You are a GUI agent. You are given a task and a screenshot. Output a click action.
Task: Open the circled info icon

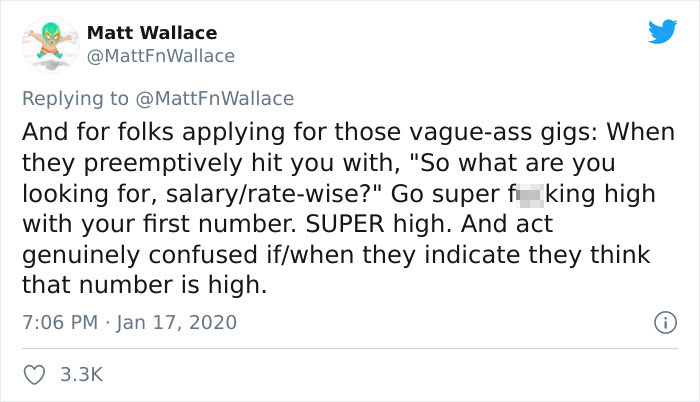point(665,322)
